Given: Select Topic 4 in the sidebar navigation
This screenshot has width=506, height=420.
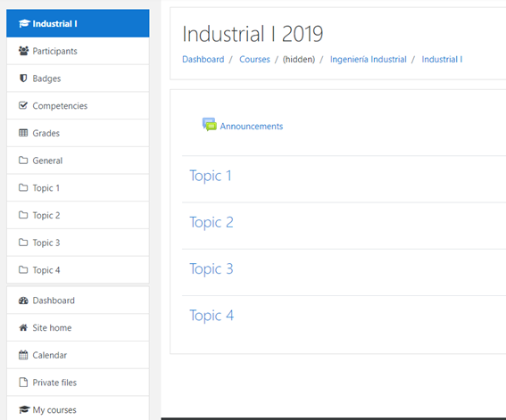Looking at the screenshot, I should (x=78, y=270).
